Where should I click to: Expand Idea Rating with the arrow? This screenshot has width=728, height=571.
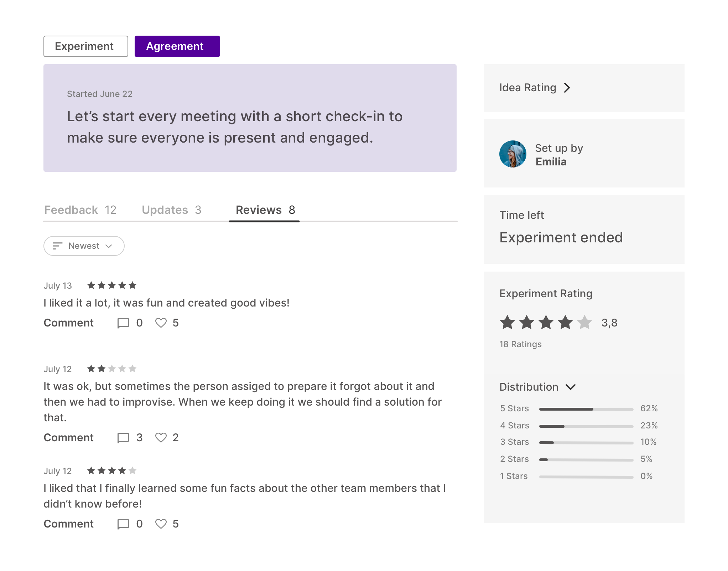(567, 88)
